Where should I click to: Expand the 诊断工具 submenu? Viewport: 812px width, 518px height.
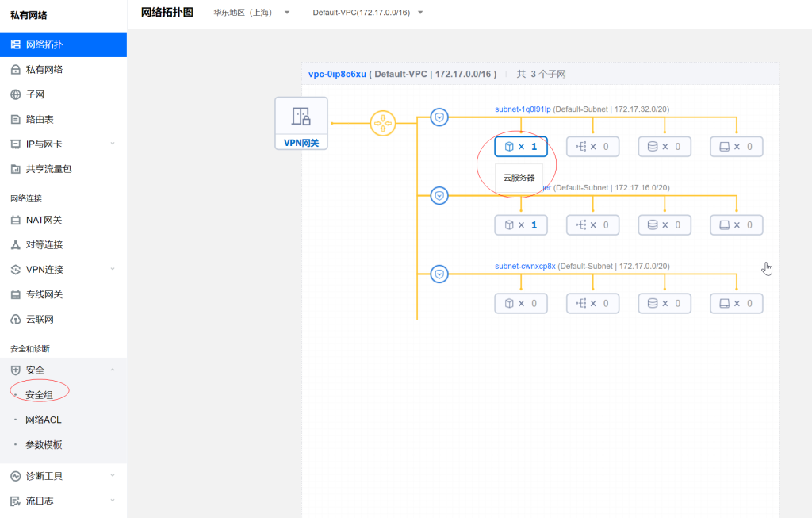tap(113, 475)
